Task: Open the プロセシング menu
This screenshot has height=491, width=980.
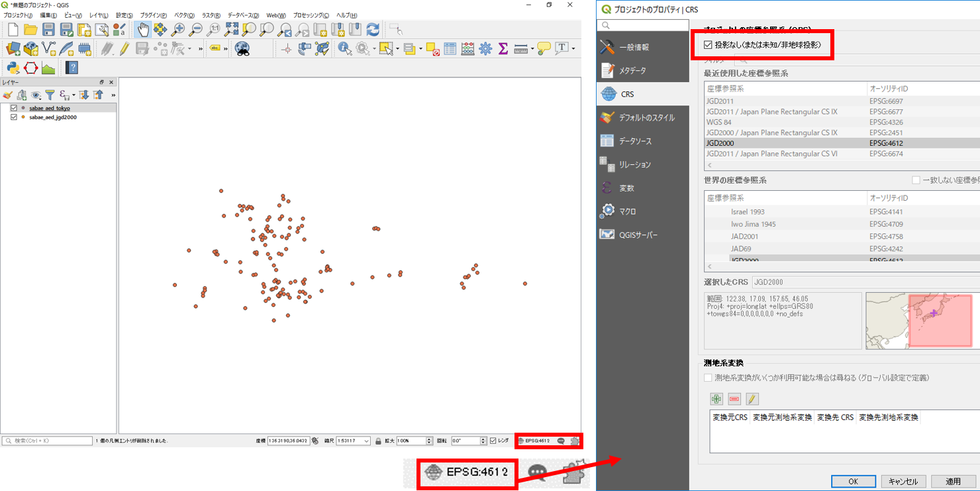Action: pos(311,15)
